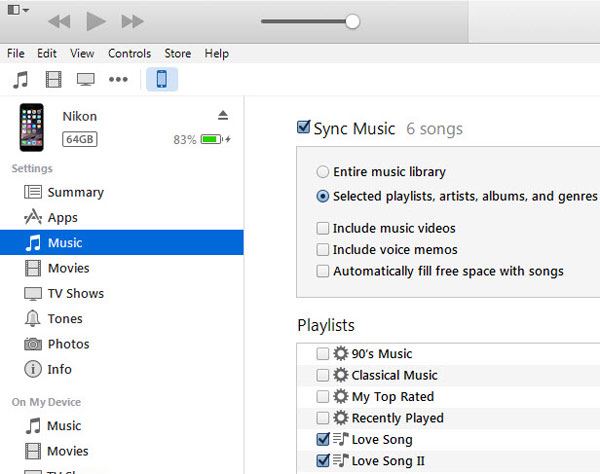Enable Include music videos
This screenshot has width=600, height=474.
[323, 228]
